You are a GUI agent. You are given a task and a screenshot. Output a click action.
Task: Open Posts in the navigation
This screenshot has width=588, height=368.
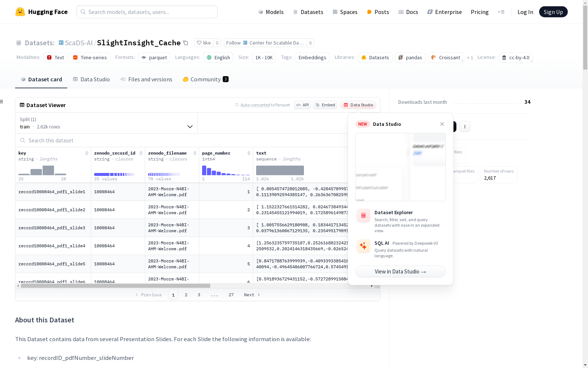378,12
